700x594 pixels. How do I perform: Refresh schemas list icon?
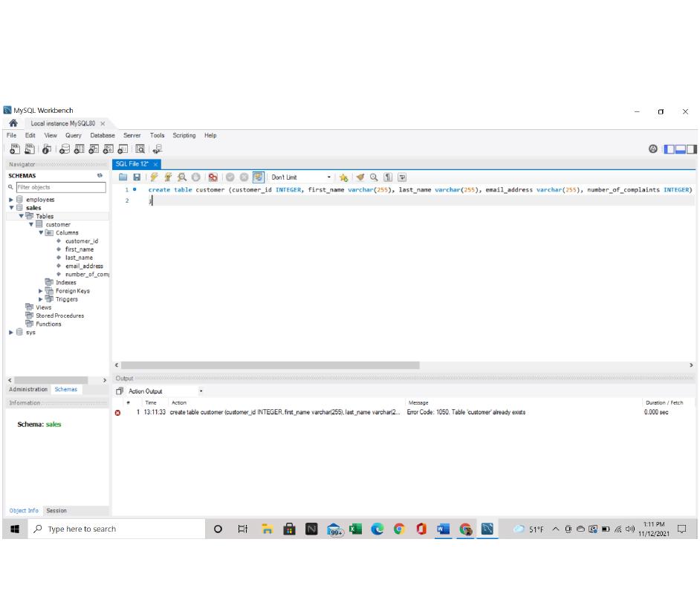pos(100,176)
